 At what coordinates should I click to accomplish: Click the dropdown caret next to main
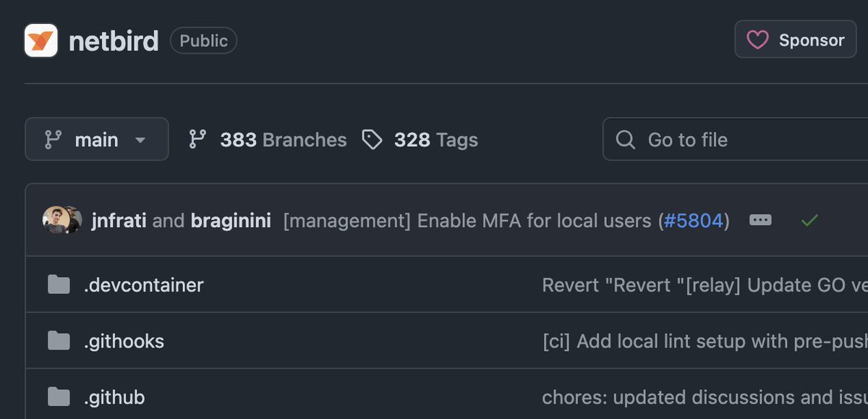coord(140,140)
